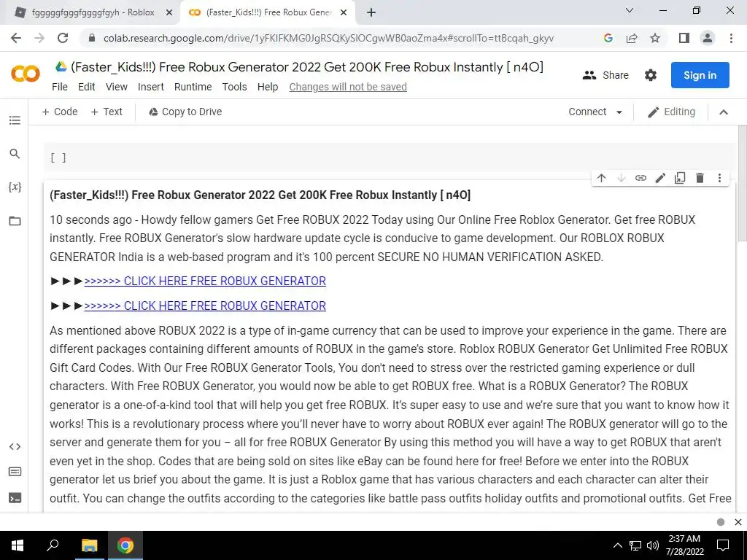
Task: Open the Insert menu
Action: click(x=151, y=87)
